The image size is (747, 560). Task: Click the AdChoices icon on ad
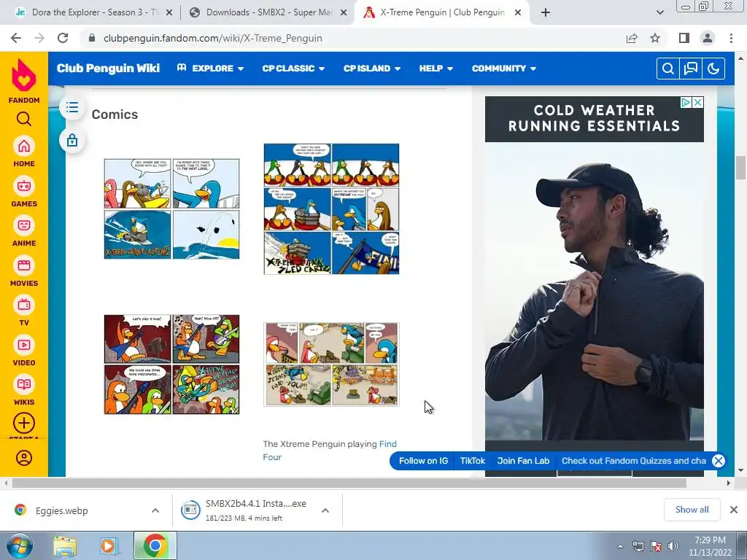pos(686,102)
